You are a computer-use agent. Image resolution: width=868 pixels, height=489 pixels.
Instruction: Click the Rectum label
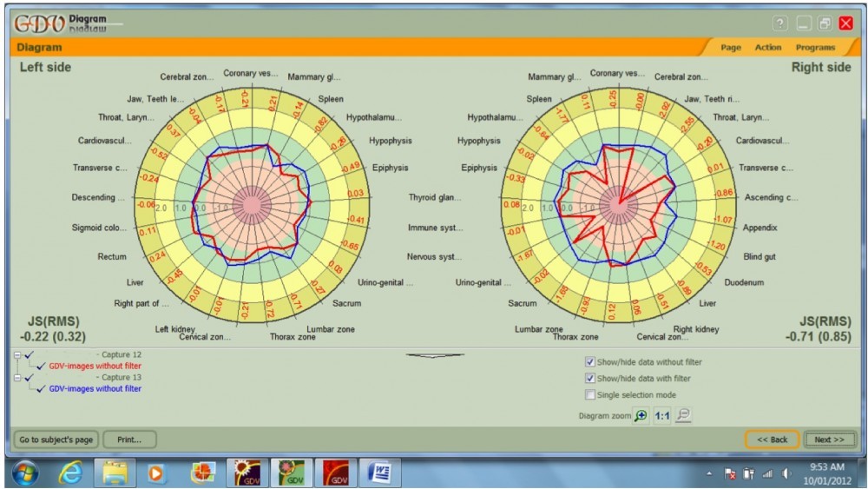coord(112,256)
